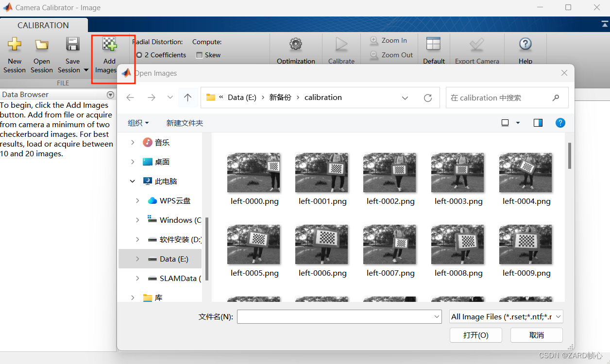Open an existing session via Open Session icon
The image size is (610, 364).
pos(41,53)
